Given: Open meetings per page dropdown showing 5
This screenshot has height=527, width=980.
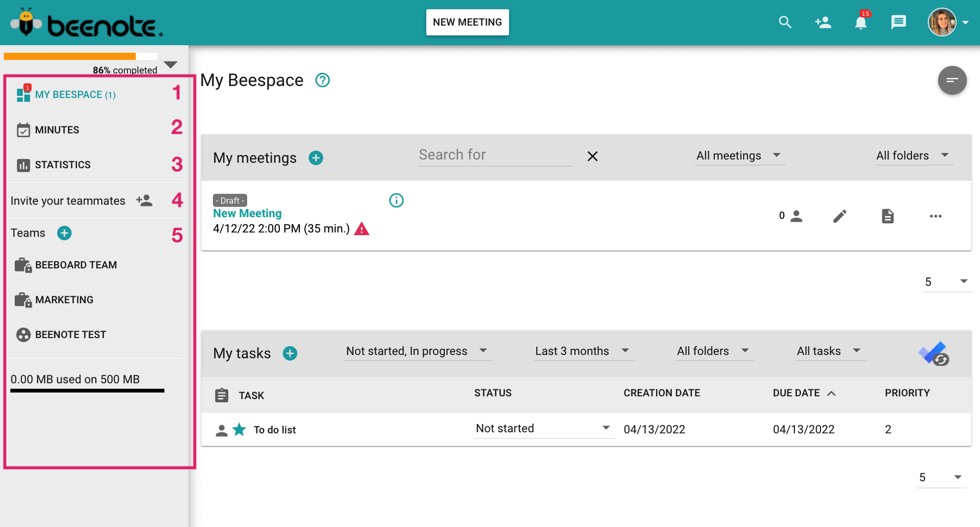Looking at the screenshot, I should (x=947, y=282).
